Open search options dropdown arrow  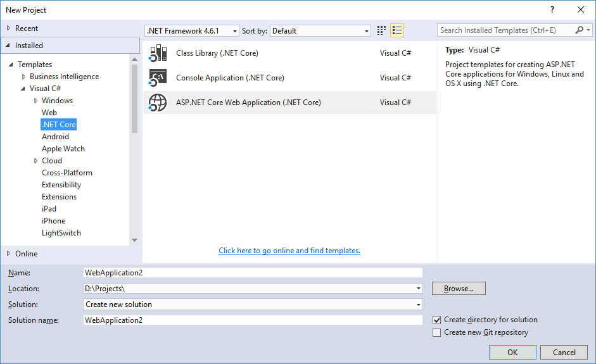tap(588, 30)
